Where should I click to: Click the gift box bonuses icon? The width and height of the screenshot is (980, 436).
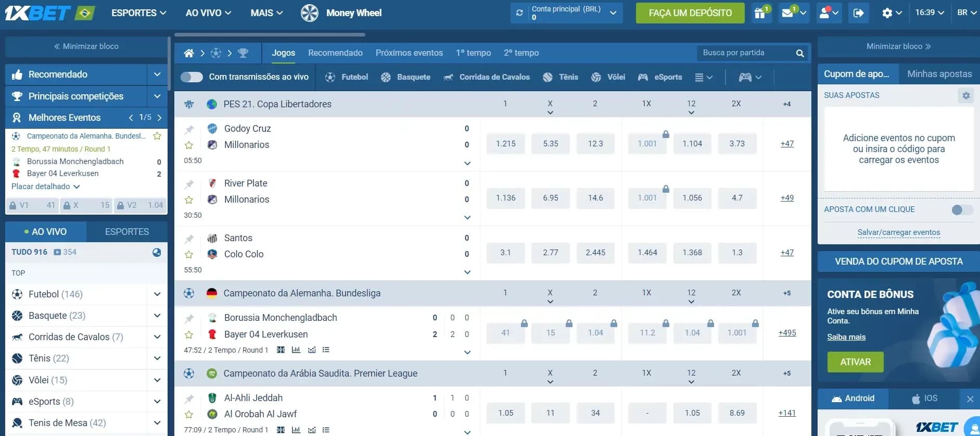(760, 13)
